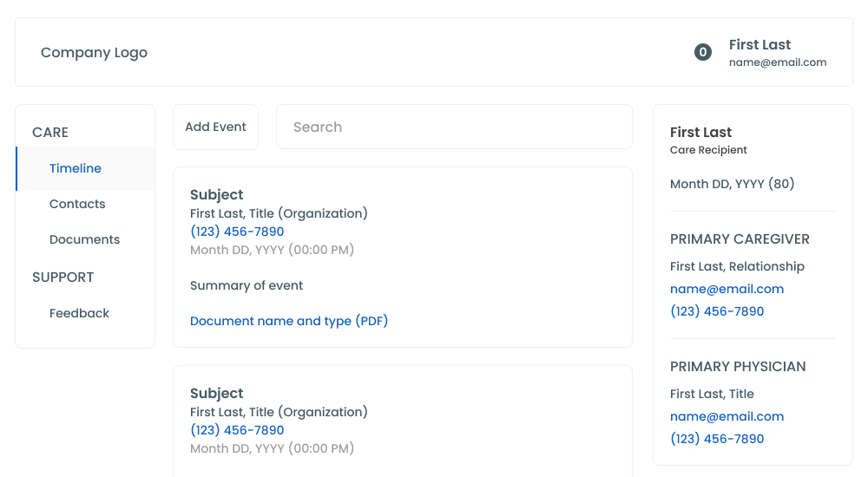Click the Primary Physician email link
Screen dimensions: 868x477
(727, 416)
